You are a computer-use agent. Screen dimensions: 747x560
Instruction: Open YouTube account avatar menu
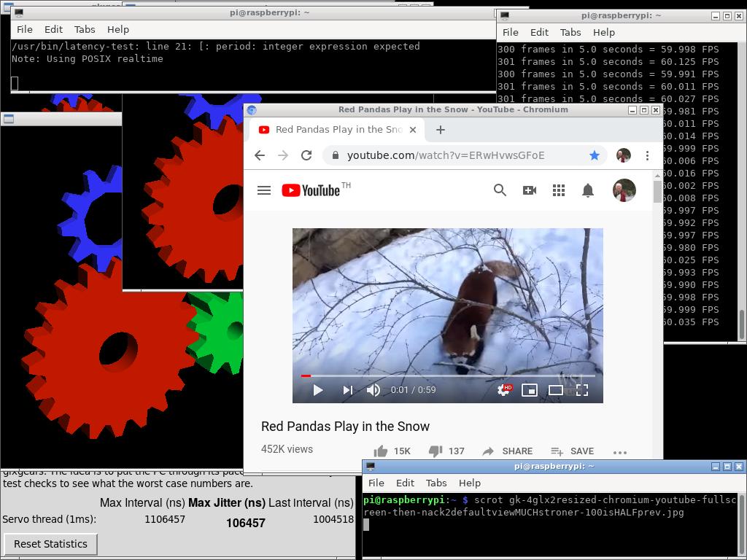pos(624,190)
